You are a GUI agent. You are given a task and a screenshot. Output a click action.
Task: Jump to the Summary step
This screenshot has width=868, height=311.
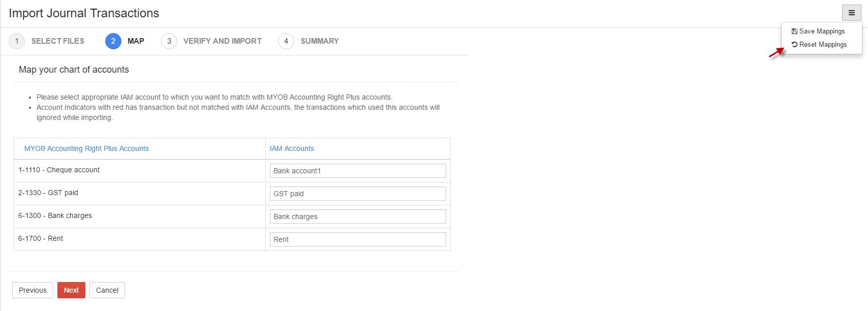[x=320, y=41]
